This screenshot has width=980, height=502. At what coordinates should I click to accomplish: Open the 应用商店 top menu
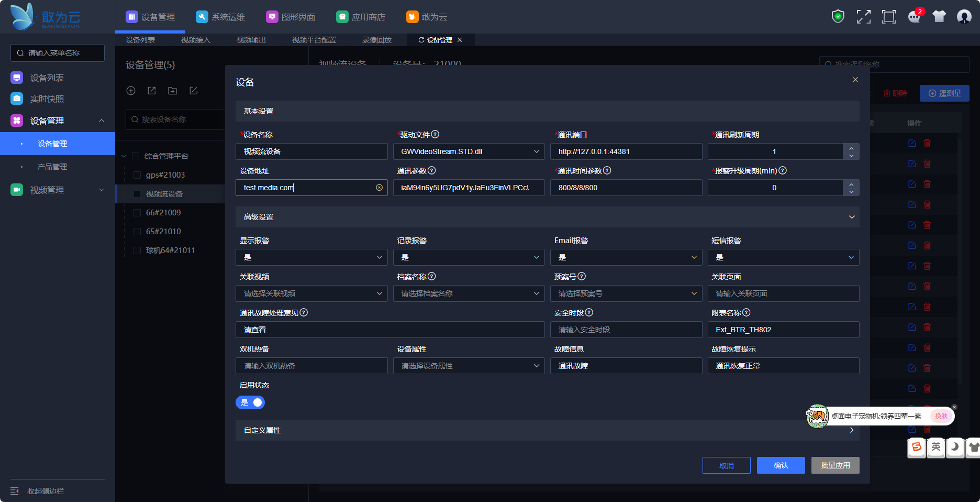coord(361,17)
